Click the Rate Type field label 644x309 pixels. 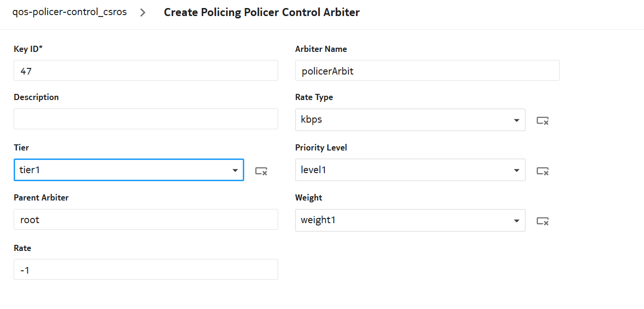pos(314,97)
